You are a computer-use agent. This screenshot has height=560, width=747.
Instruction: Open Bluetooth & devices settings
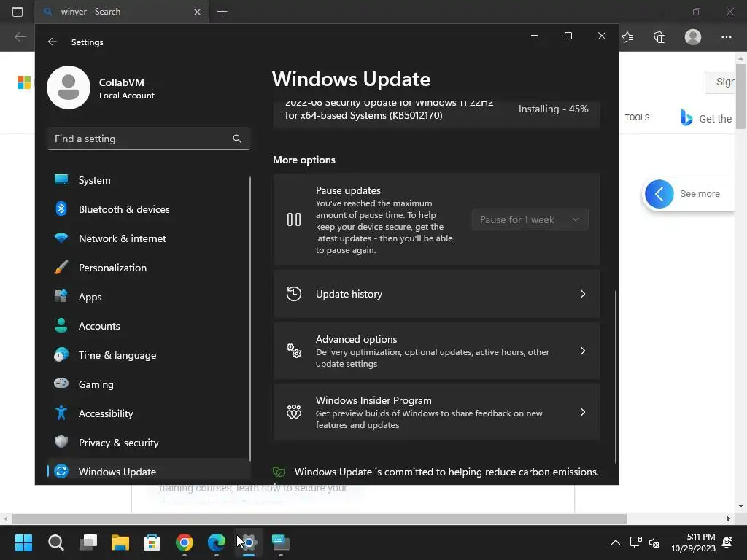coord(148,209)
